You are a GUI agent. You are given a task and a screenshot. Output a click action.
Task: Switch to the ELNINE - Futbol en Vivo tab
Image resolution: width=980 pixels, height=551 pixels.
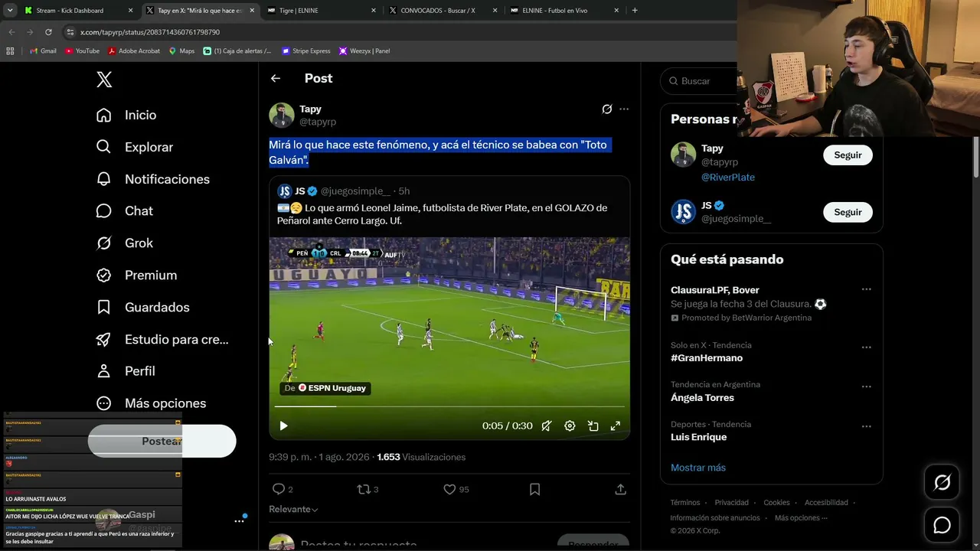[565, 11]
